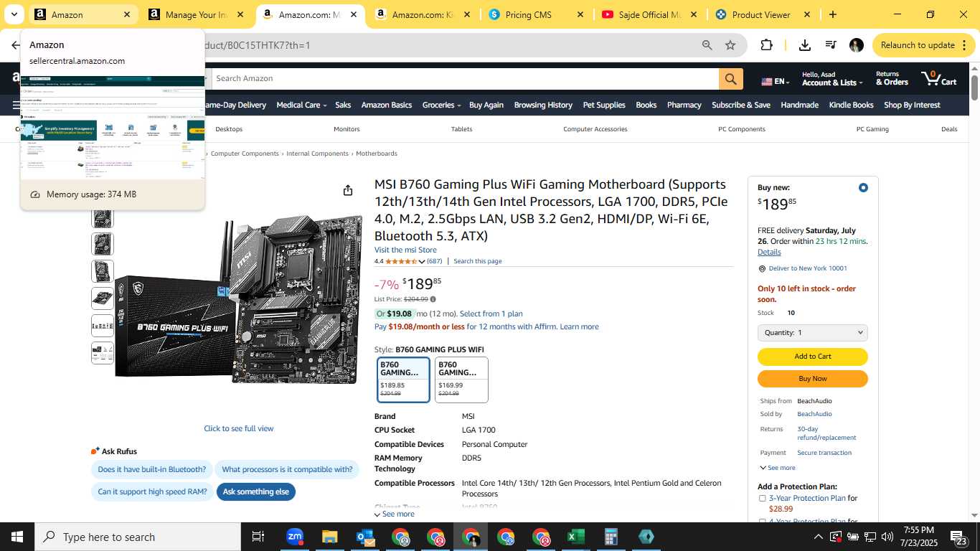Click the page vertical scrollbar thumb
The width and height of the screenshot is (980, 551).
coord(975,87)
